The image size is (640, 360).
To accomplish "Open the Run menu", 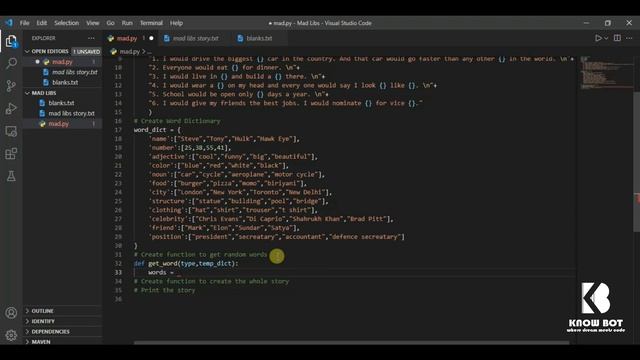I will 127,23.
